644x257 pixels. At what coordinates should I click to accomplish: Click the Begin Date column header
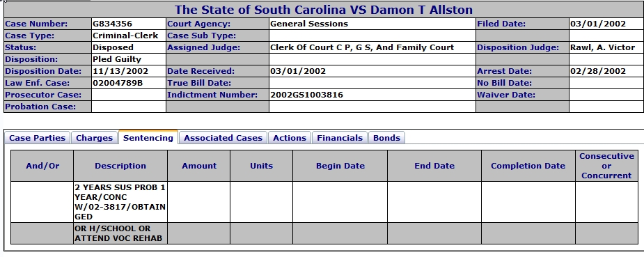(x=340, y=166)
